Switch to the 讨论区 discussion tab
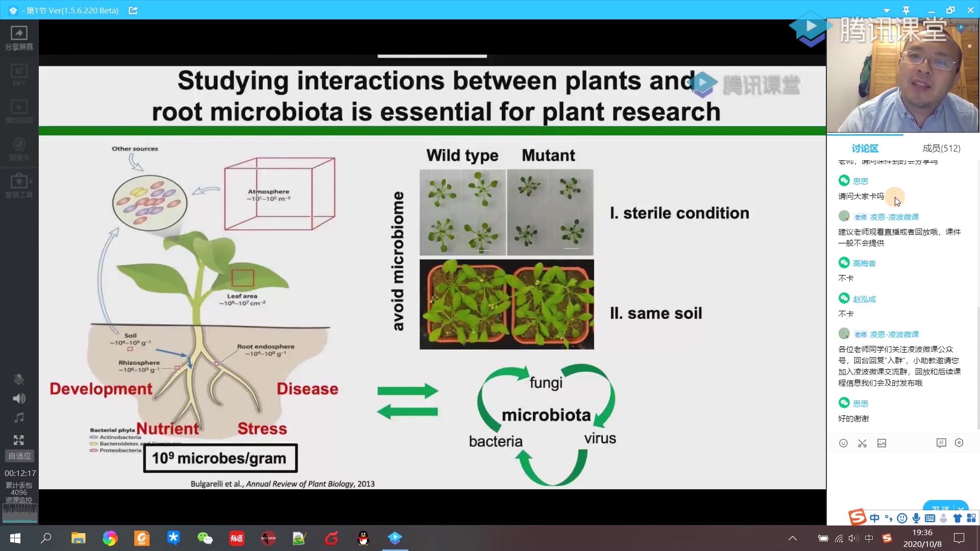The image size is (980, 551). pyautogui.click(x=865, y=148)
